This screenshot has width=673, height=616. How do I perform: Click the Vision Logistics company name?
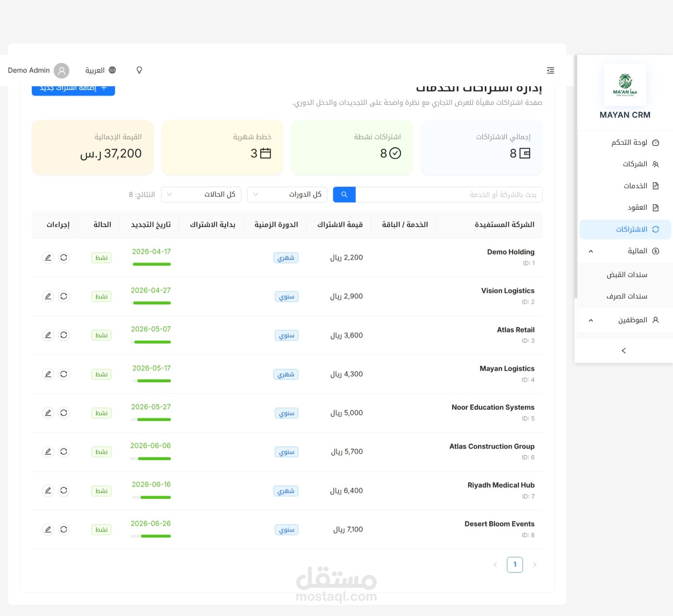508,291
